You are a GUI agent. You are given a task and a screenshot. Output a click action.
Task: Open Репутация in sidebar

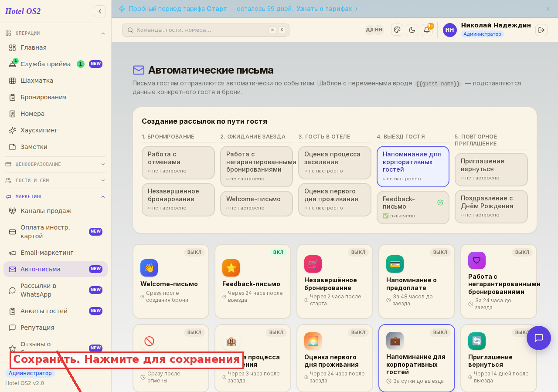[x=56, y=328]
